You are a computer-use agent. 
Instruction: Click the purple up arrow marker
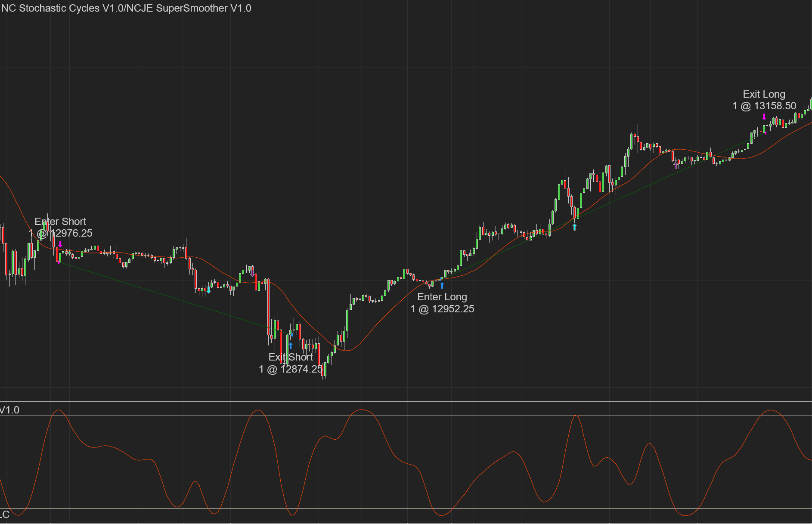tap(676, 166)
